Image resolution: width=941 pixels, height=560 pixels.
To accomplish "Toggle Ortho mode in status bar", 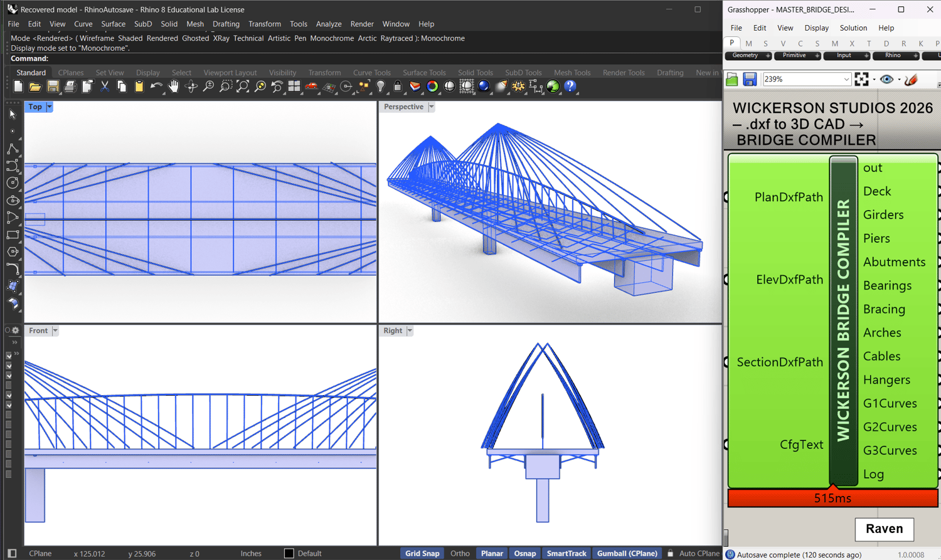I will [x=460, y=554].
